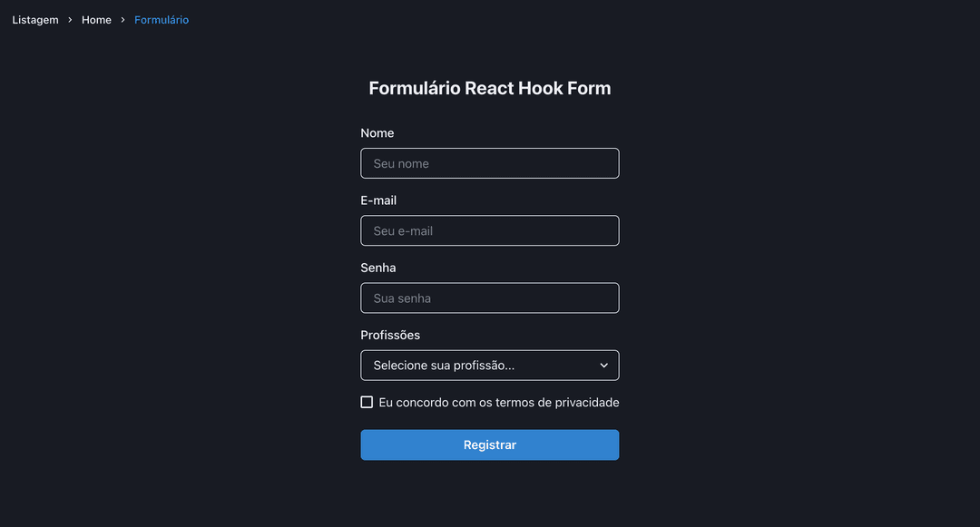980x527 pixels.
Task: Go to the Listagem breadcrumb
Action: 35,20
